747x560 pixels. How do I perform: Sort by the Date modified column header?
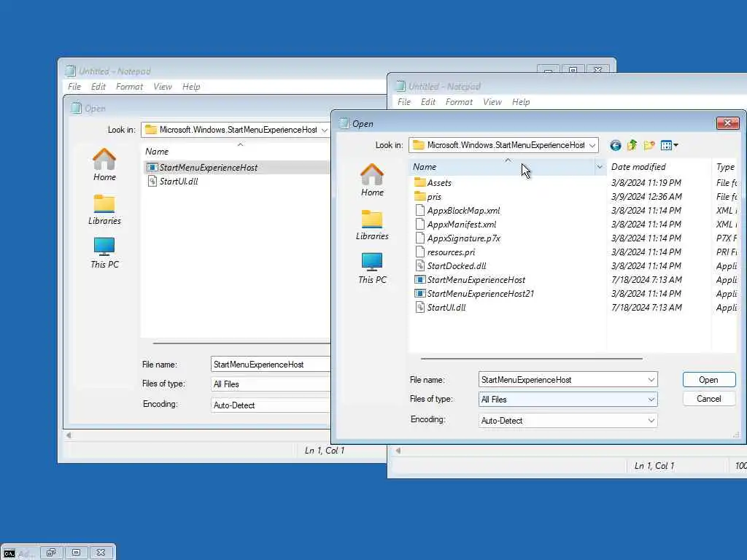659,167
